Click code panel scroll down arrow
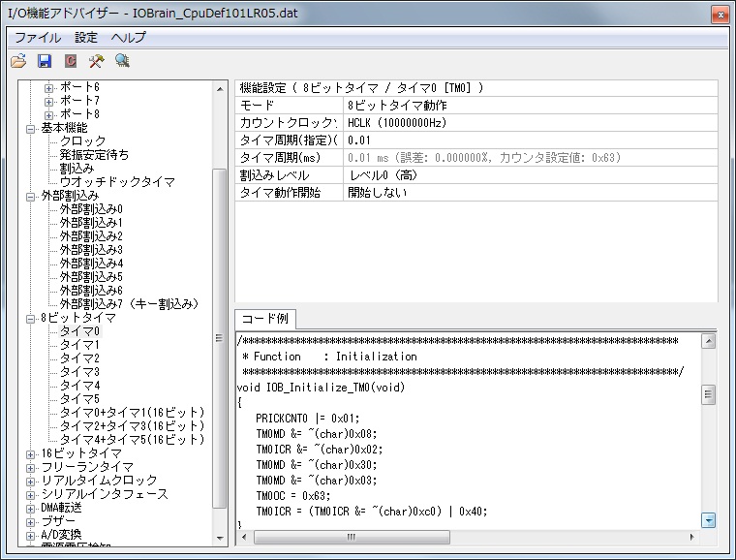 coord(708,520)
